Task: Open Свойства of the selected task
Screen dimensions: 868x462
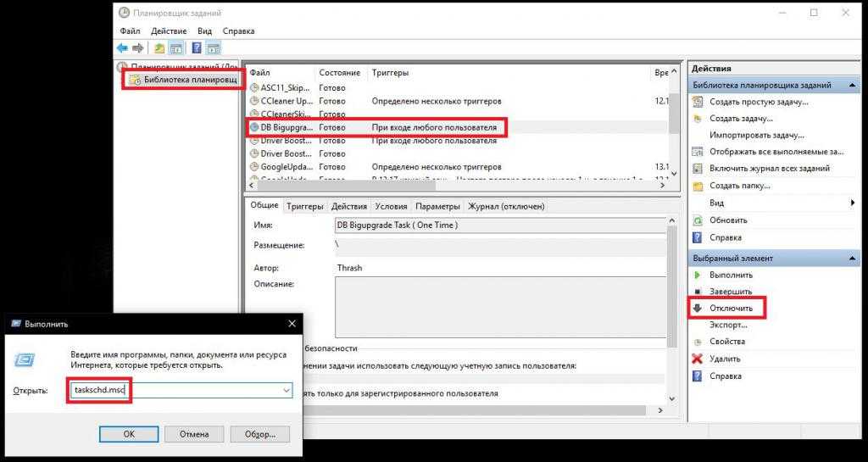Action: pyautogui.click(x=727, y=342)
